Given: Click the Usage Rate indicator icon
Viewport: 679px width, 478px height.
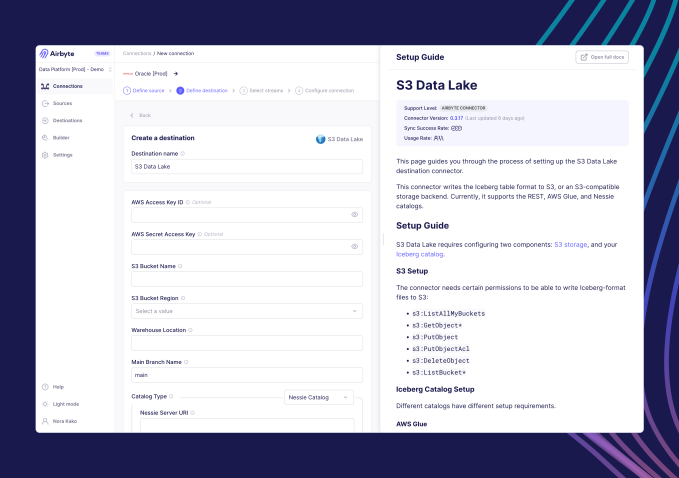Looking at the screenshot, I should (x=439, y=139).
